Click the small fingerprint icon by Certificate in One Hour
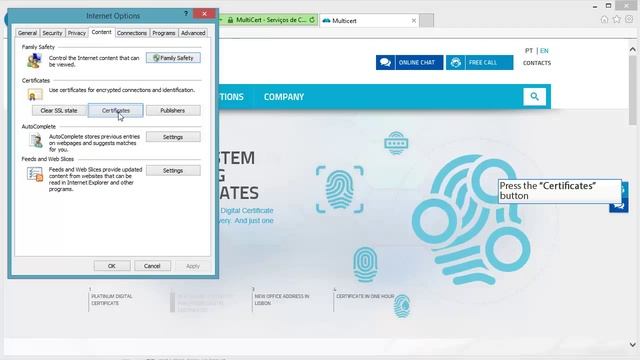Viewport: 640px width, 360px height. click(402, 306)
